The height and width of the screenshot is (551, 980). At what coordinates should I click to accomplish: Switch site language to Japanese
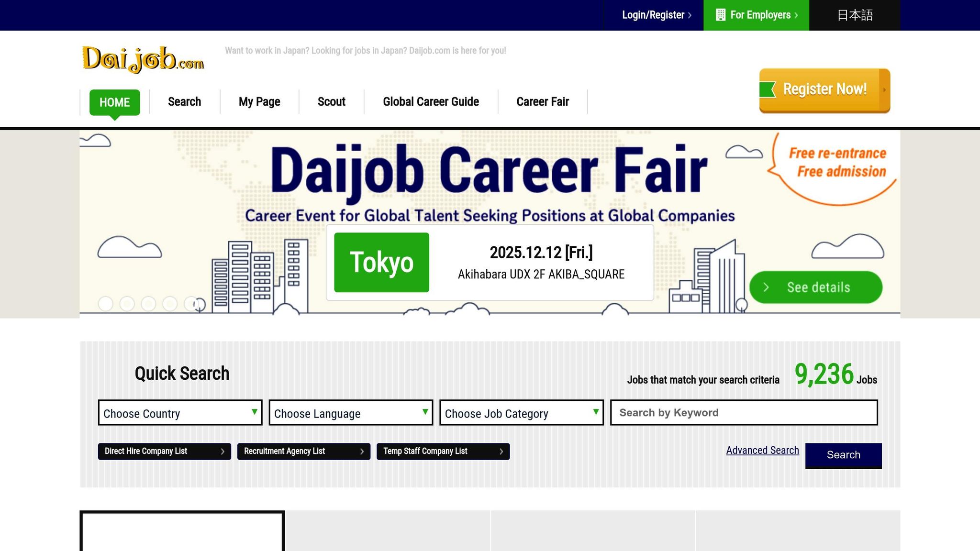[856, 15]
